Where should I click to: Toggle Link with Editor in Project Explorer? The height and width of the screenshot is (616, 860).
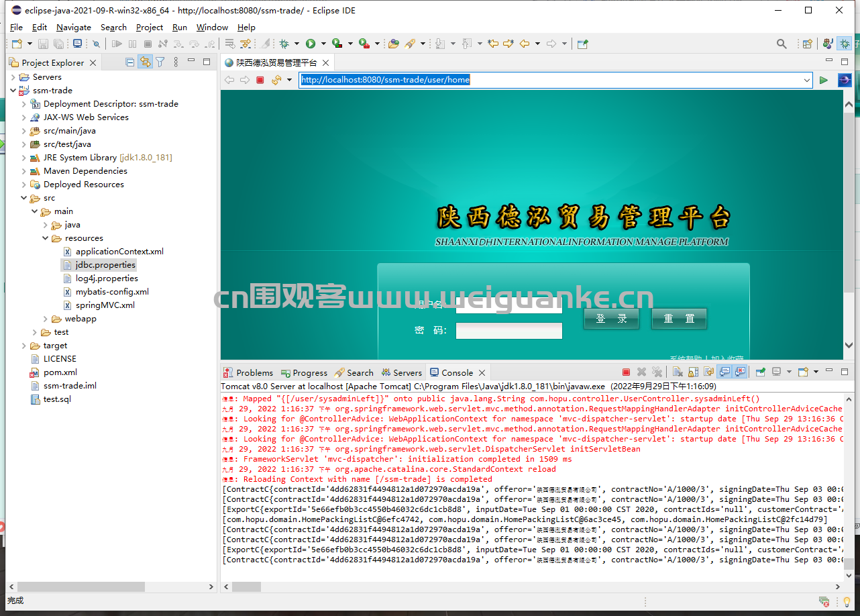click(x=145, y=62)
